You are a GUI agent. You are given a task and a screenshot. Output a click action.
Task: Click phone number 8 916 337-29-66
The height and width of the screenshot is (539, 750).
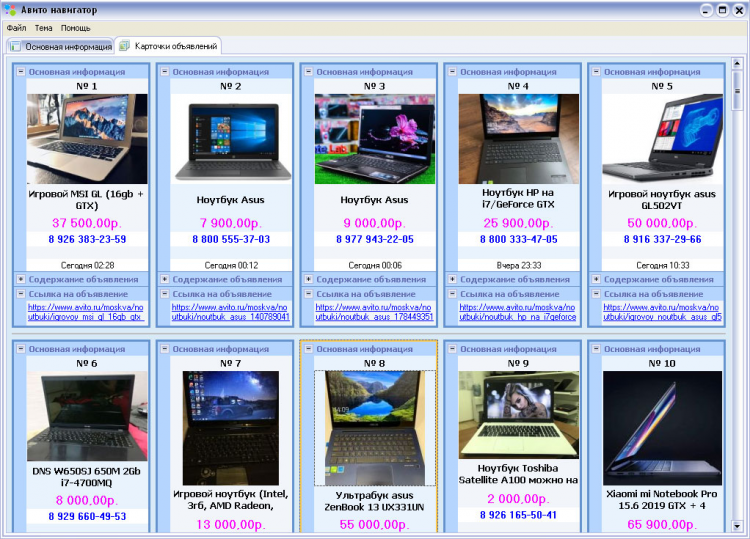662,239
